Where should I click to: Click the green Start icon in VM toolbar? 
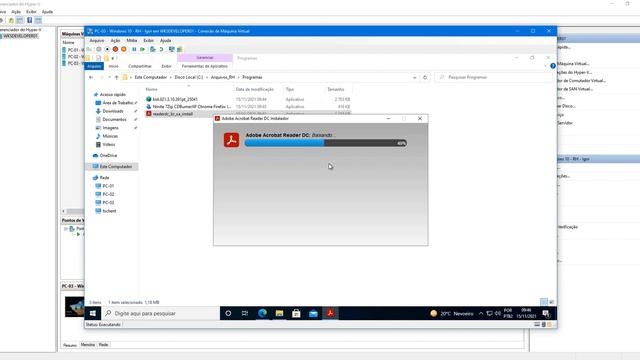click(142, 49)
